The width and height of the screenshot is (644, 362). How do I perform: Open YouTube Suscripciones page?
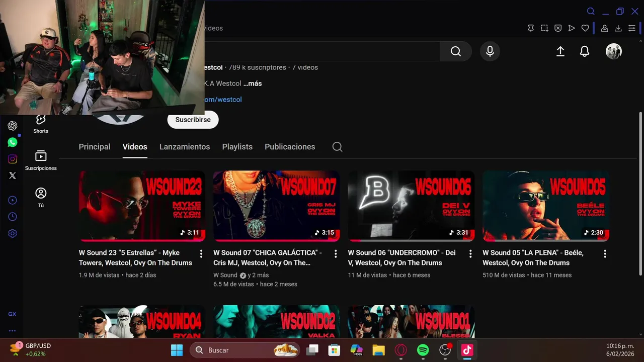pos(41,160)
